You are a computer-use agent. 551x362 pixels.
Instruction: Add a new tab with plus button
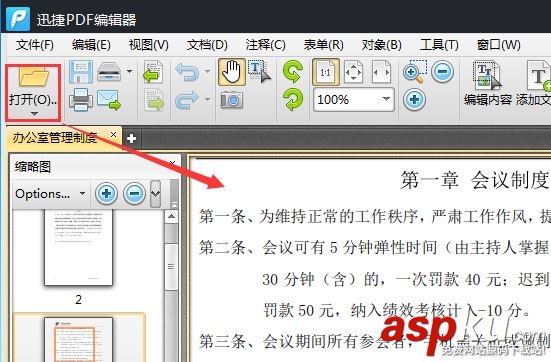click(132, 138)
